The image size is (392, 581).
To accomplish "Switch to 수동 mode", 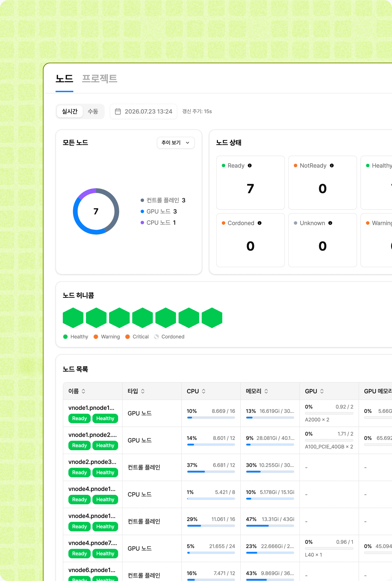I will click(x=93, y=111).
